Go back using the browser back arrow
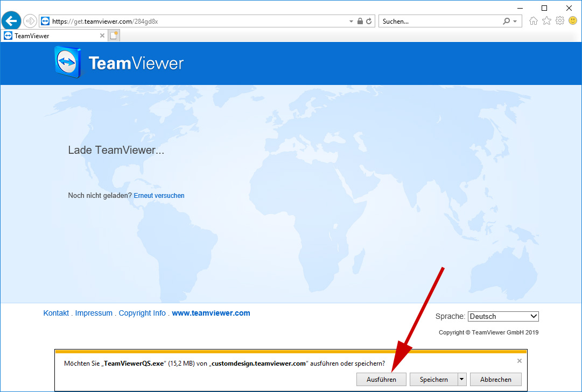Viewport: 582px width, 392px height. click(x=11, y=21)
